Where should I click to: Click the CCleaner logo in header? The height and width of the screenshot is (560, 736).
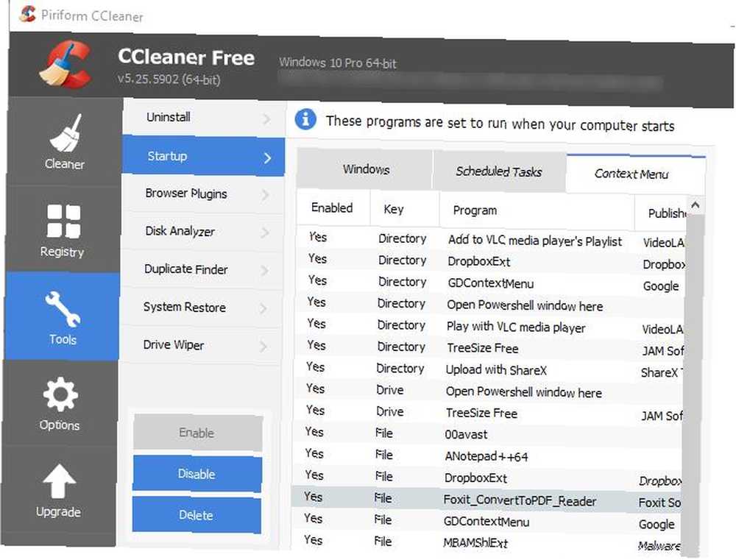click(x=65, y=65)
